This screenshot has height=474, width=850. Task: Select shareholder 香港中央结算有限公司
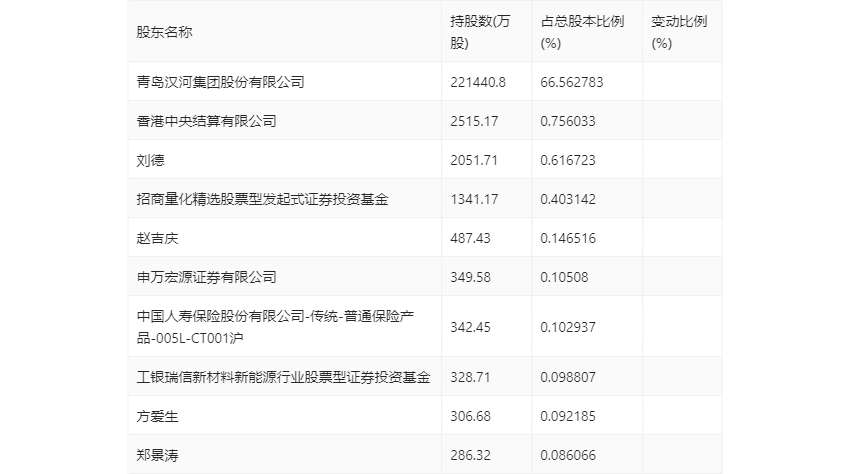coord(206,121)
